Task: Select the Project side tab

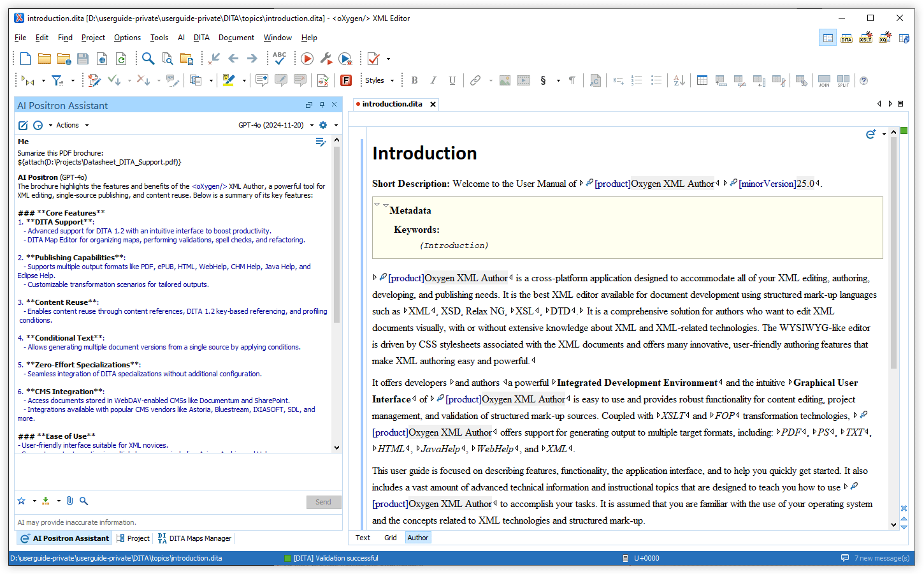Action: click(133, 538)
